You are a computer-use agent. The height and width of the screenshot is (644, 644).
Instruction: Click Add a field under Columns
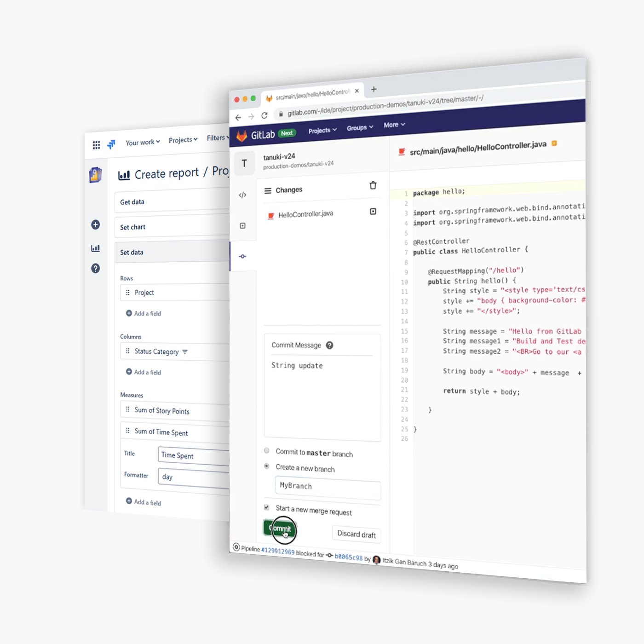pos(144,372)
